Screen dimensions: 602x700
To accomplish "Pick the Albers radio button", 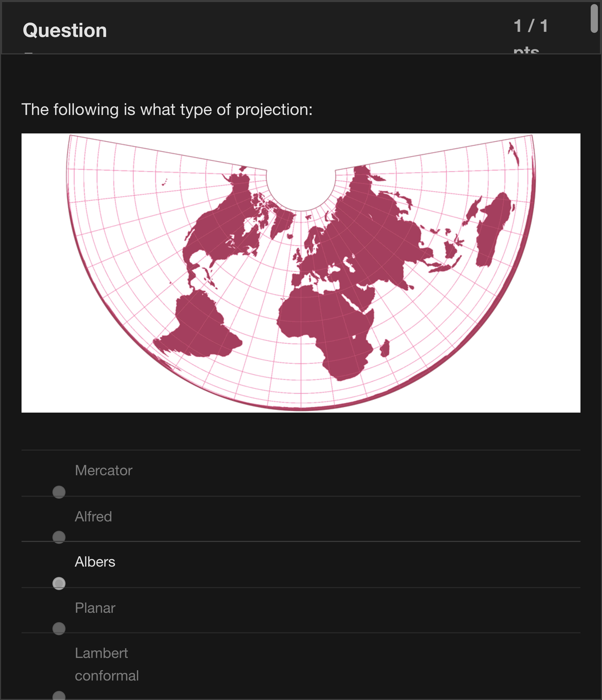I will pos(59,584).
